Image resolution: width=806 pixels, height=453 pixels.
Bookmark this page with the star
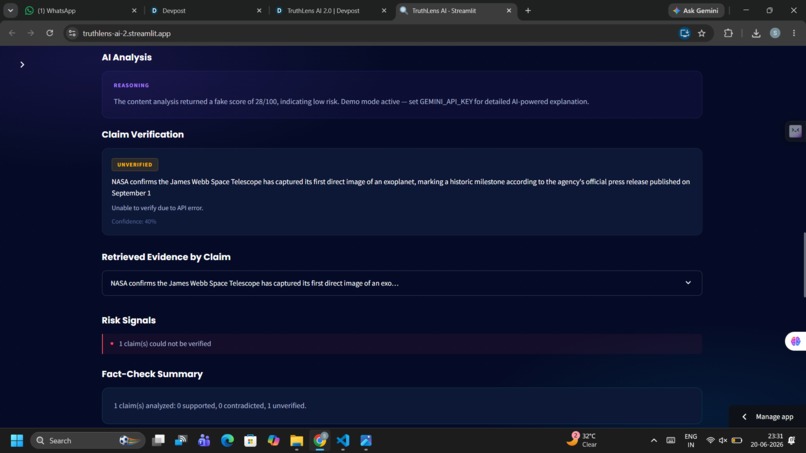(x=702, y=33)
